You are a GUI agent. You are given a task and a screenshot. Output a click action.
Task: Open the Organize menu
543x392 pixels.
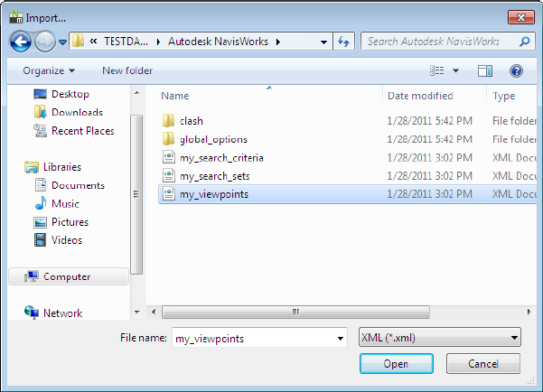point(49,70)
